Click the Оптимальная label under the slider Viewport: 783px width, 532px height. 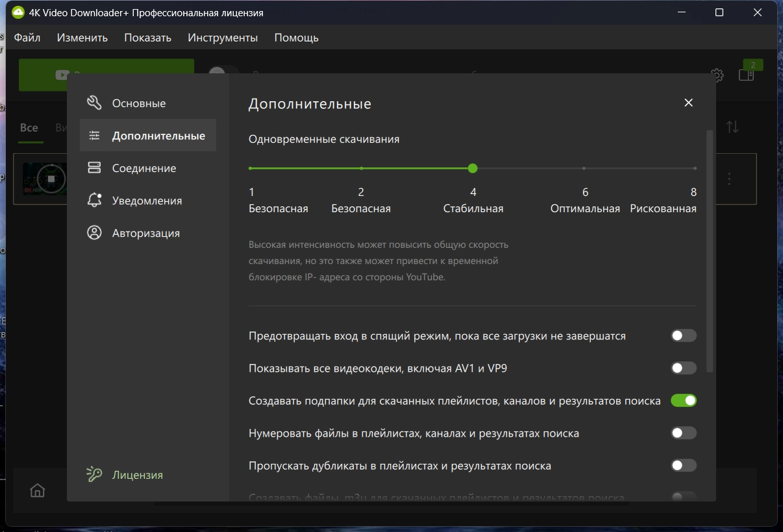tap(585, 209)
